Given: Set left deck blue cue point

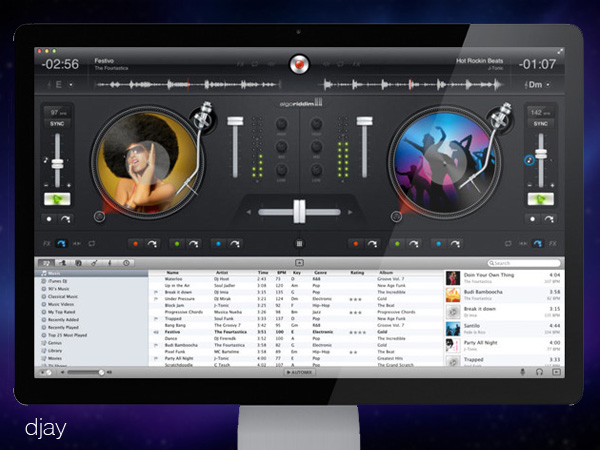Looking at the screenshot, I should tap(218, 243).
